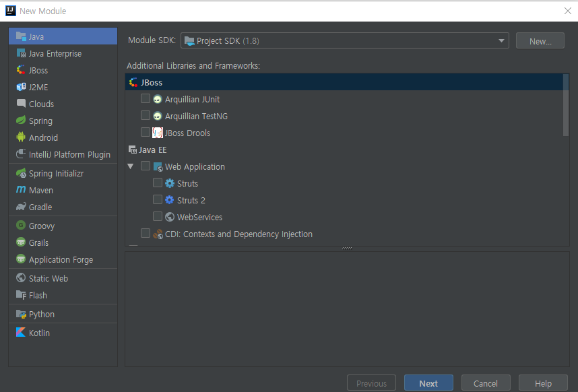Select the Python icon

click(x=21, y=314)
